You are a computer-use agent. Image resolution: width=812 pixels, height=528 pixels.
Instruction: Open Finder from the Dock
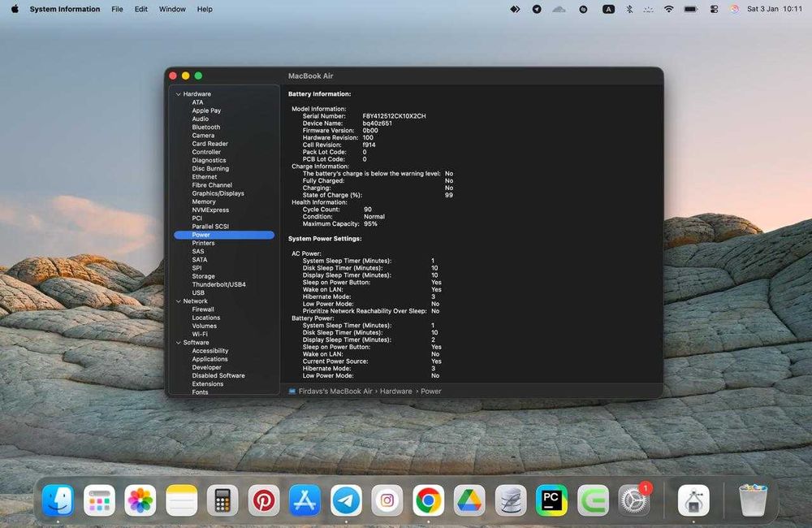[58, 500]
